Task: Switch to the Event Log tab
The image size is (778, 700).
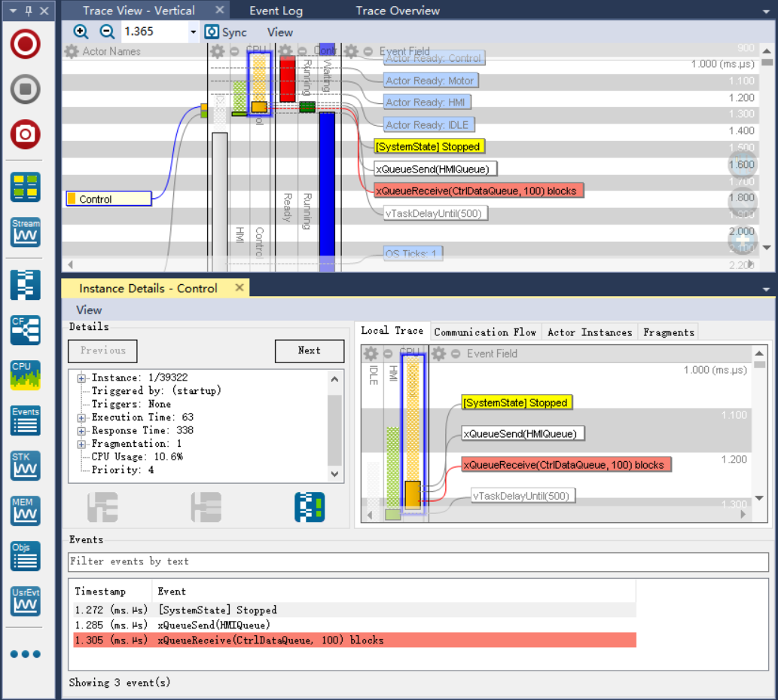Action: click(276, 11)
